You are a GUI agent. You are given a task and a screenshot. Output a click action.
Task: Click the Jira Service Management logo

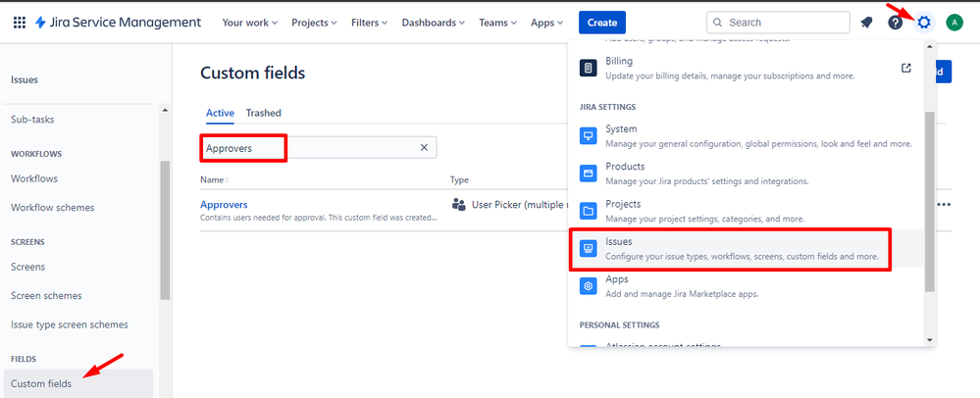pos(118,23)
